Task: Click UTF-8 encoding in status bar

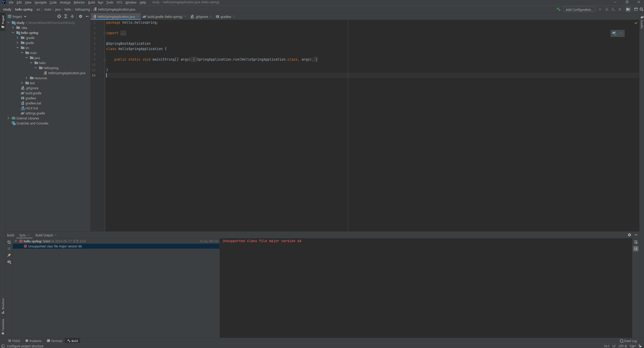Action: 622,346
